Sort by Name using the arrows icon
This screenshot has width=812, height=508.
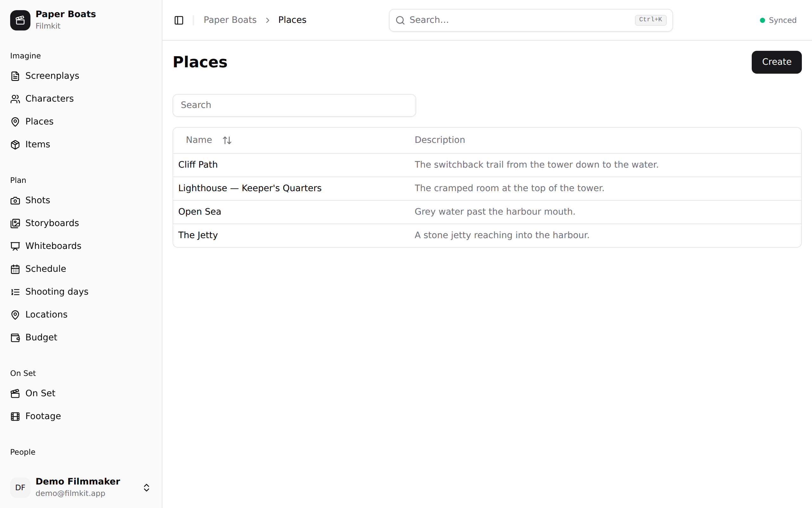point(227,140)
